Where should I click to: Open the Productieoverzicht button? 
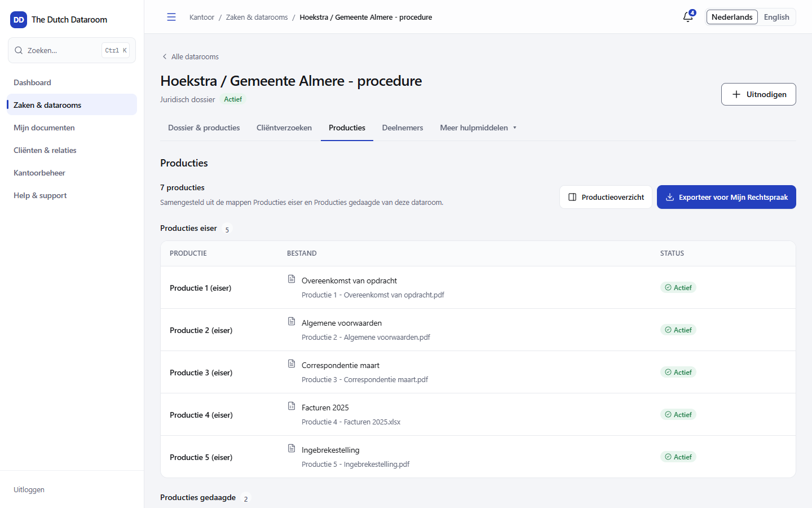pos(606,197)
